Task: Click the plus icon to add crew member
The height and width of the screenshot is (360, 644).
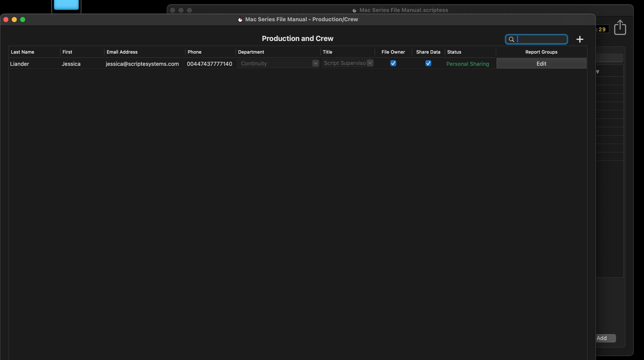Action: tap(580, 39)
